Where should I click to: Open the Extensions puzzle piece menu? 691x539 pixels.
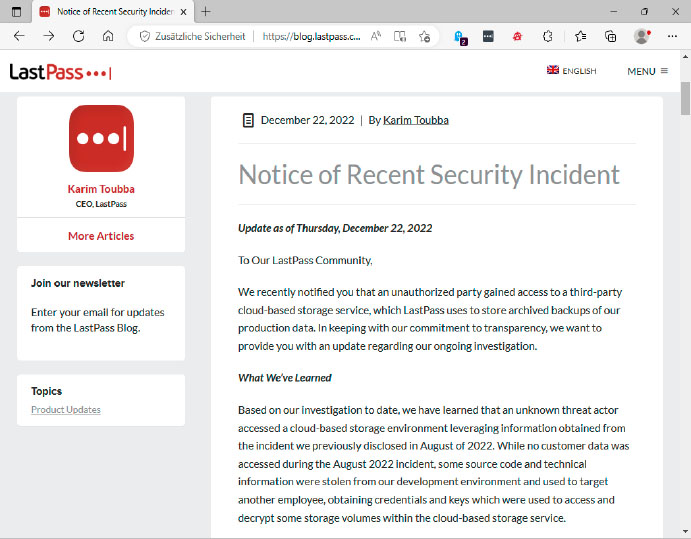548,36
